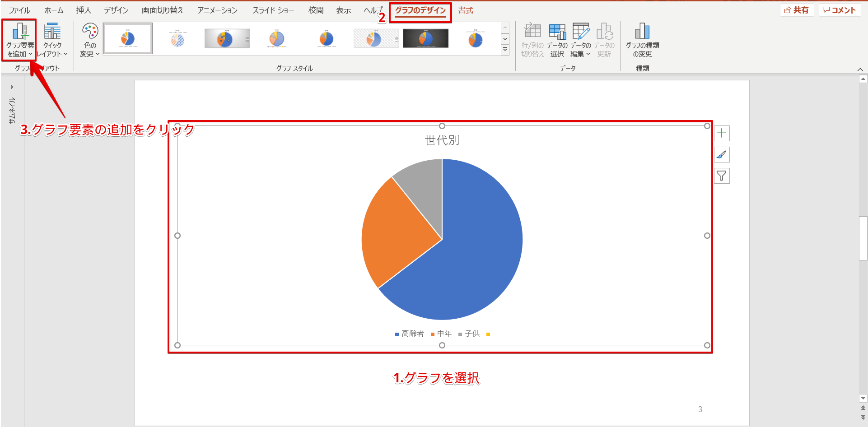Screen dimensions: 868x427
Task: Select the chart title 世代別
Action: [442, 140]
